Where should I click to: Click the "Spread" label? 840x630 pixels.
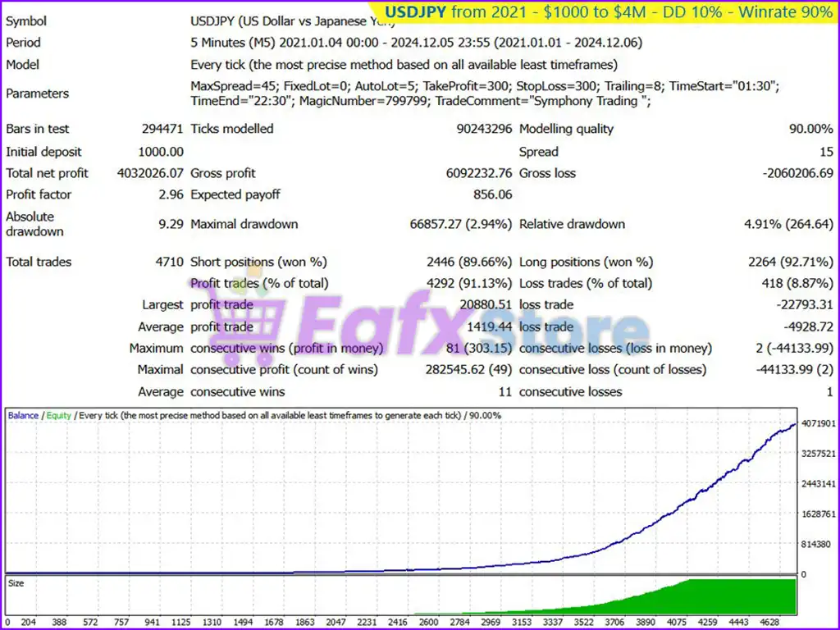tap(538, 152)
